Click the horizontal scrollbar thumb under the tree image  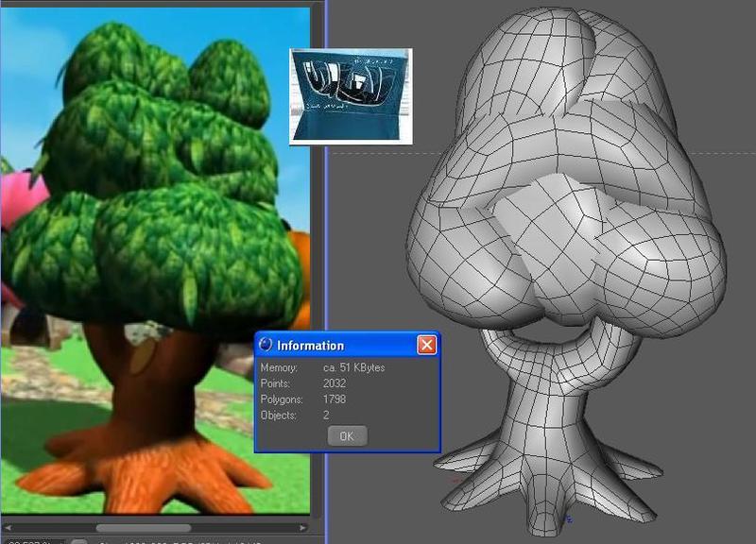pyautogui.click(x=144, y=528)
